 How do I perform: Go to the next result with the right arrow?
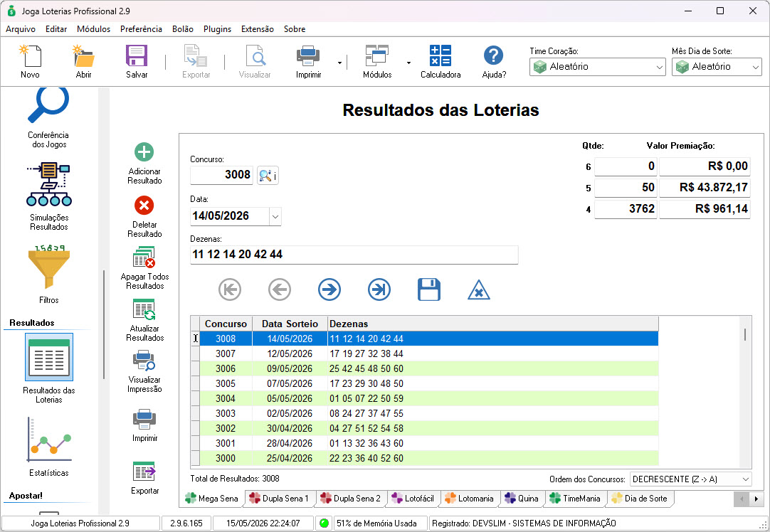(329, 289)
